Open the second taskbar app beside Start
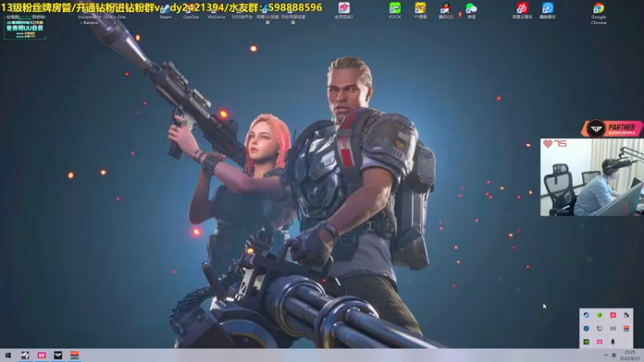Viewport: 644px width, 362px height. [25, 355]
